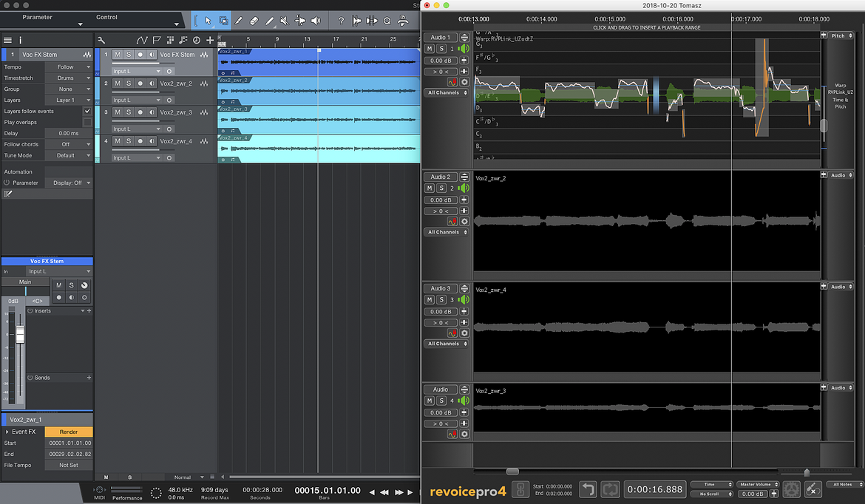This screenshot has width=865, height=504.
Task: Open the track list lines icon
Action: click(7, 40)
